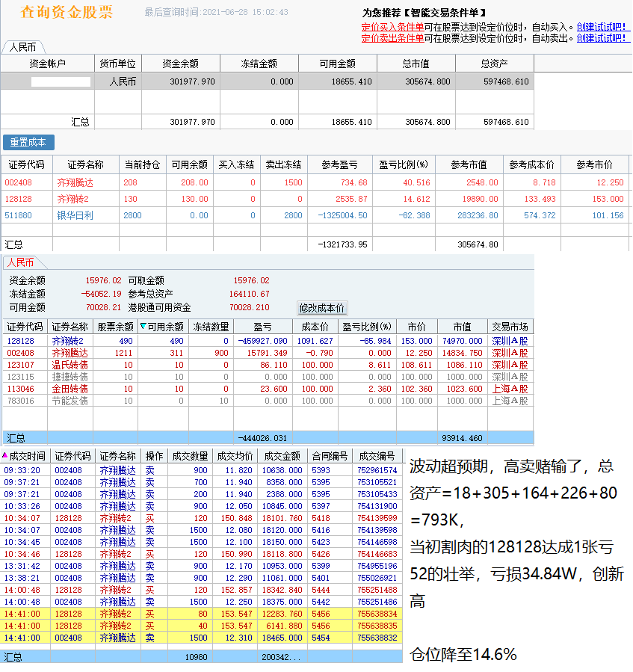Click the 修改成本价 button
Screen dimensions: 633x672
click(322, 308)
